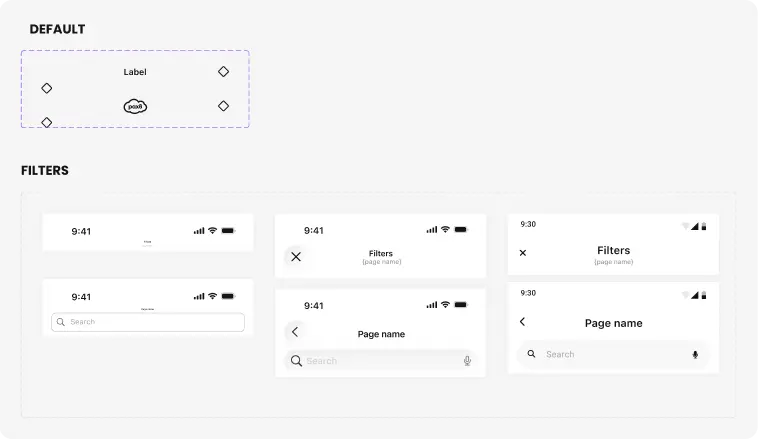Click the Label text in Default component
This screenshot has width=758, height=440.
click(x=135, y=72)
